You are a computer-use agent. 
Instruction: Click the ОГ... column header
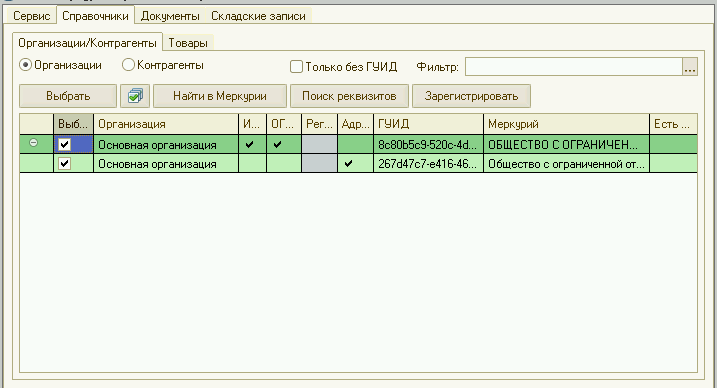(284, 124)
